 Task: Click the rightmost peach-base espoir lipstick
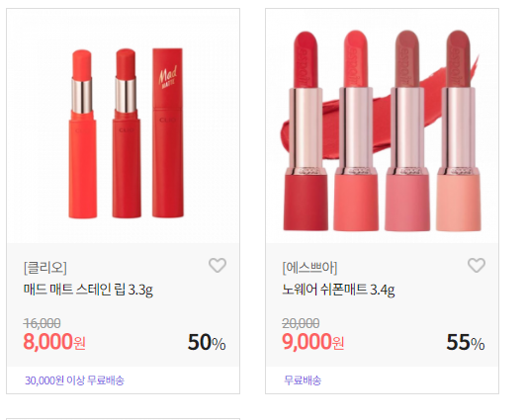pos(459,131)
